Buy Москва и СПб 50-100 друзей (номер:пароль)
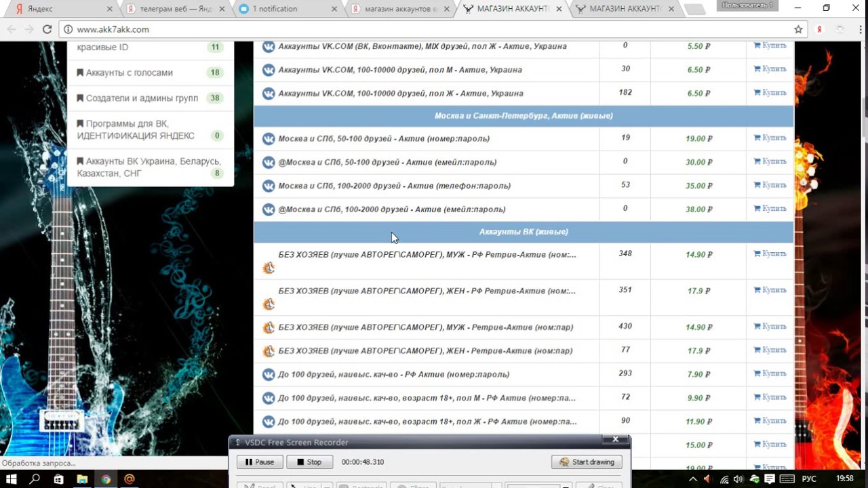This screenshot has height=488, width=868. pyautogui.click(x=770, y=138)
